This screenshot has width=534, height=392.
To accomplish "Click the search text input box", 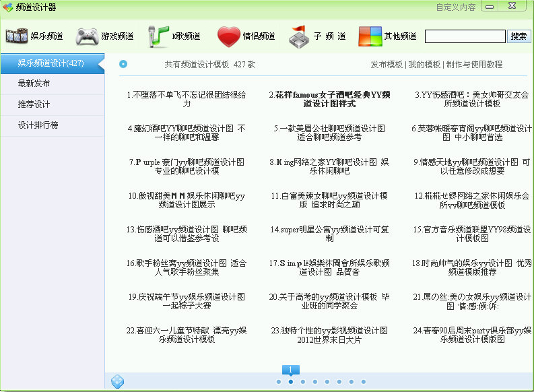I will [x=465, y=36].
